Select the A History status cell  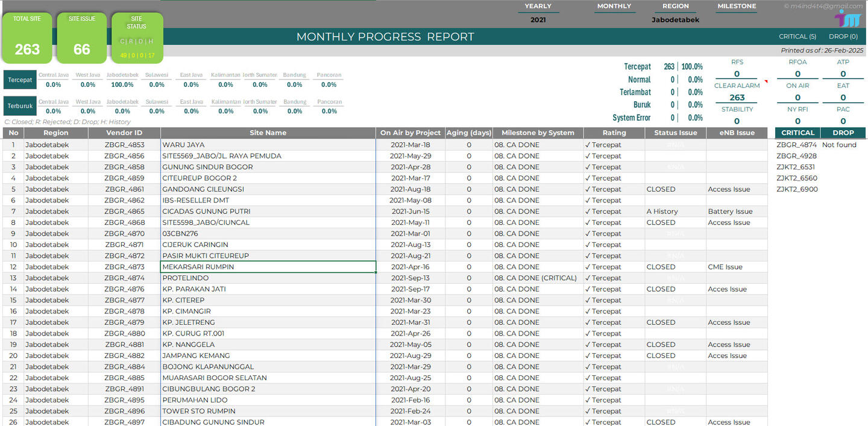click(676, 211)
